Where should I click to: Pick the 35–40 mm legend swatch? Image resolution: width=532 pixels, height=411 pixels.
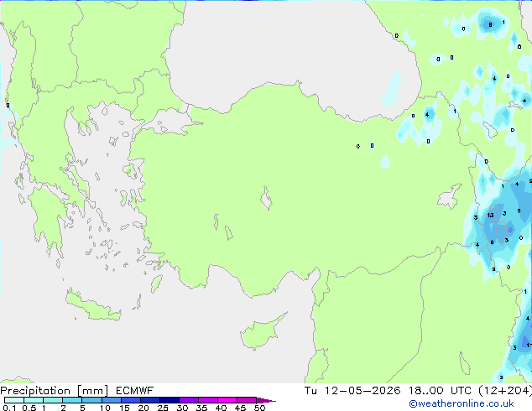point(208,400)
